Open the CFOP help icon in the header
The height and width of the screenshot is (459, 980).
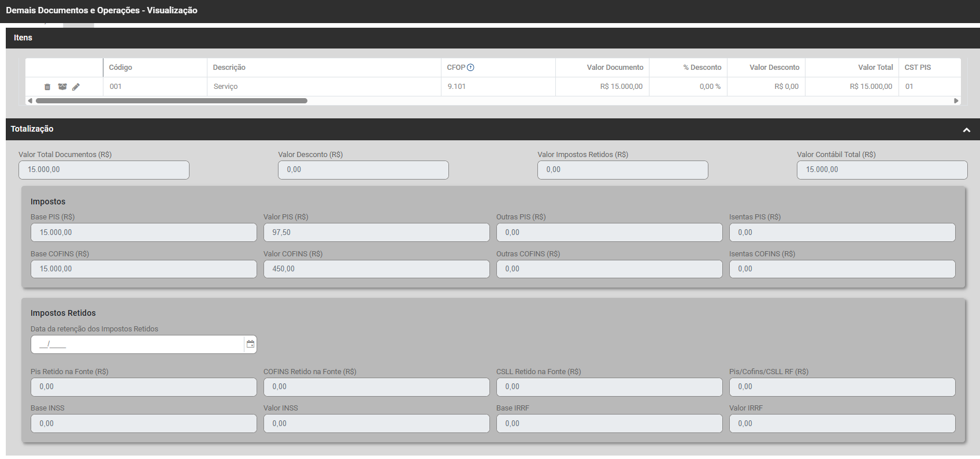click(470, 68)
